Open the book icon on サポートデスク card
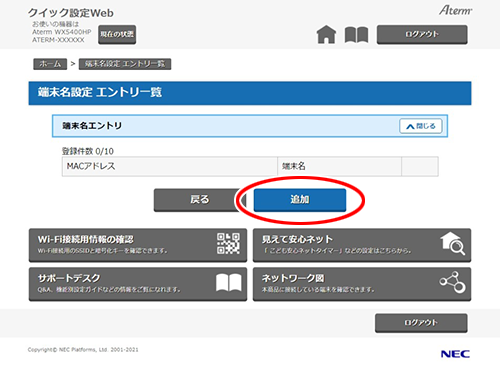This screenshot has width=500, height=383. click(x=229, y=283)
